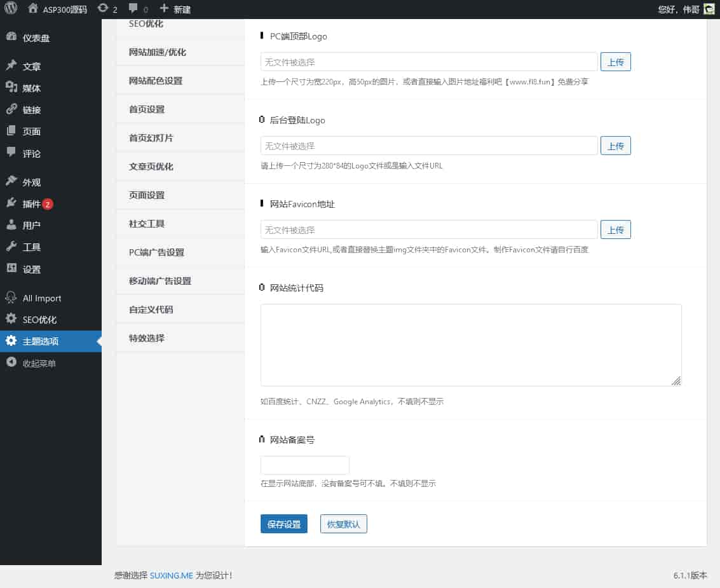Click the updates icon showing 2
Viewport: 720px width, 588px height.
103,8
